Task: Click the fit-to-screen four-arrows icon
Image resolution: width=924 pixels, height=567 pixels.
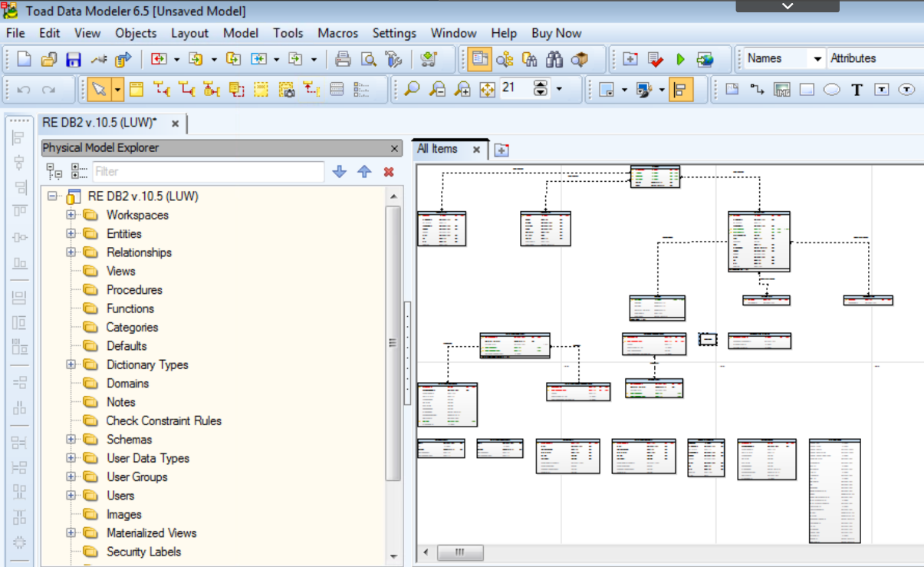Action: (x=487, y=90)
